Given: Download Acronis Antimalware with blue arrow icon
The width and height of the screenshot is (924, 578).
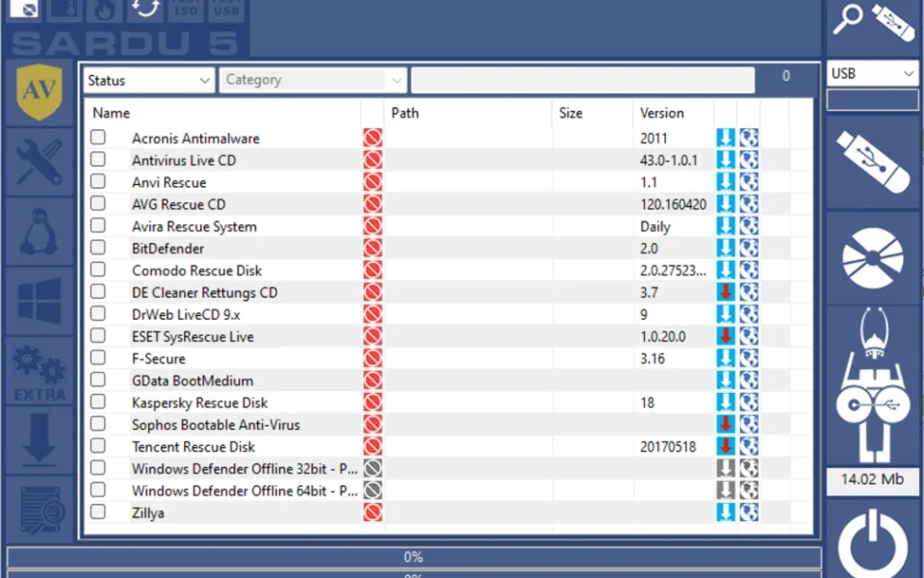Looking at the screenshot, I should [x=726, y=138].
